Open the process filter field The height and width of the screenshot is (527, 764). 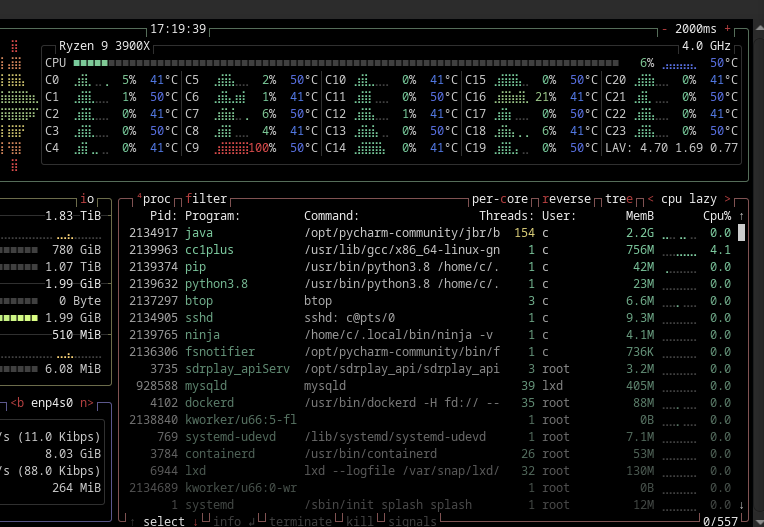tap(207, 198)
